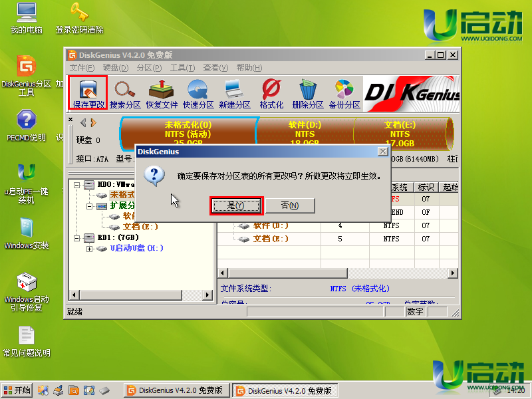The height and width of the screenshot is (399, 532).
Task: Click first quick launch icon beside 开始
Action: (43, 390)
